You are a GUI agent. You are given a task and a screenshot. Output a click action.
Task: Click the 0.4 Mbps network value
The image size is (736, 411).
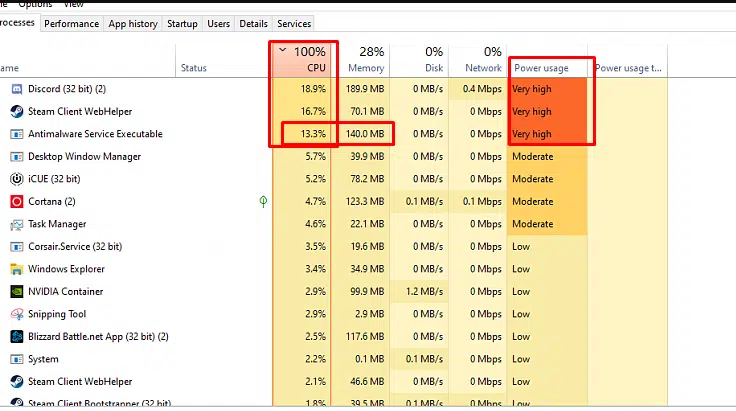(x=482, y=89)
